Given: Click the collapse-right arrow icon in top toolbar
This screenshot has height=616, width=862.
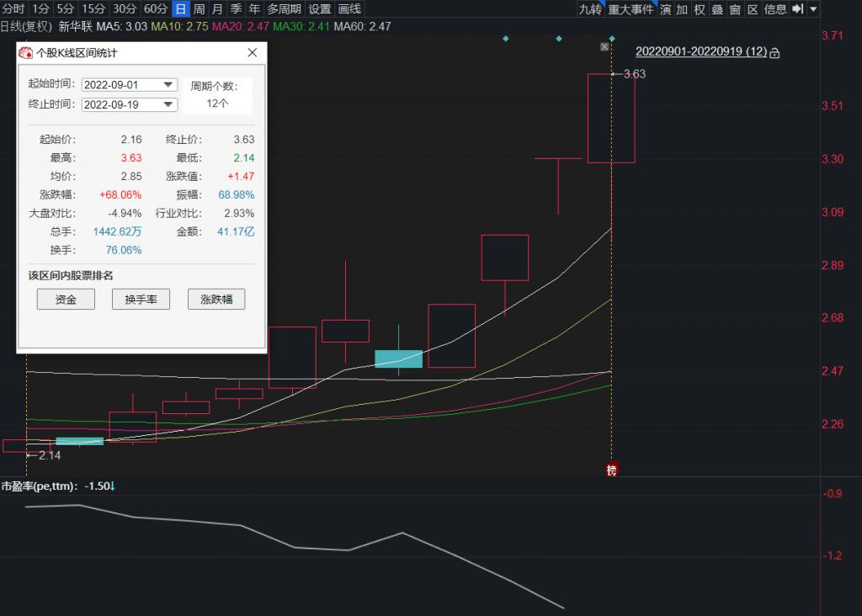Looking at the screenshot, I should pos(798,8).
